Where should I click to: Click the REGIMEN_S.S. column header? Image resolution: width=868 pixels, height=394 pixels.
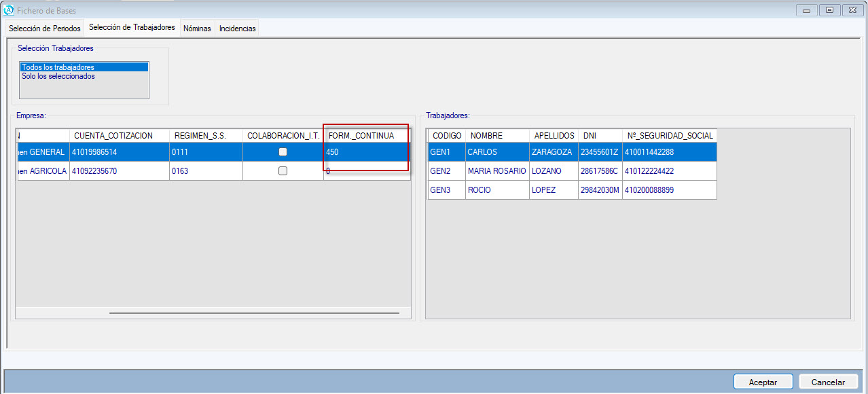tap(200, 136)
